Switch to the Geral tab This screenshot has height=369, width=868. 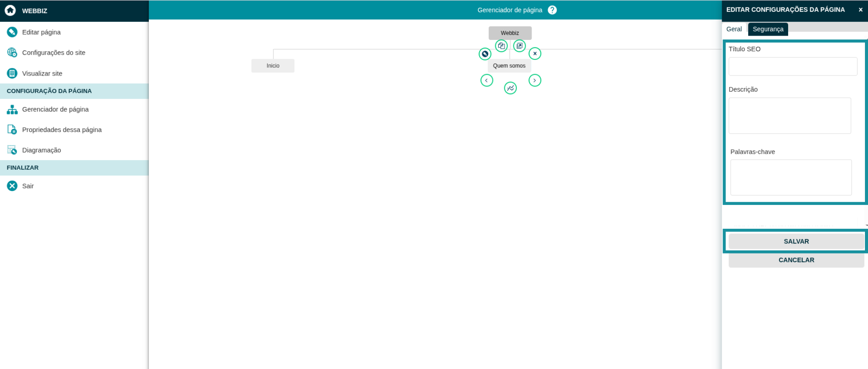(x=734, y=29)
